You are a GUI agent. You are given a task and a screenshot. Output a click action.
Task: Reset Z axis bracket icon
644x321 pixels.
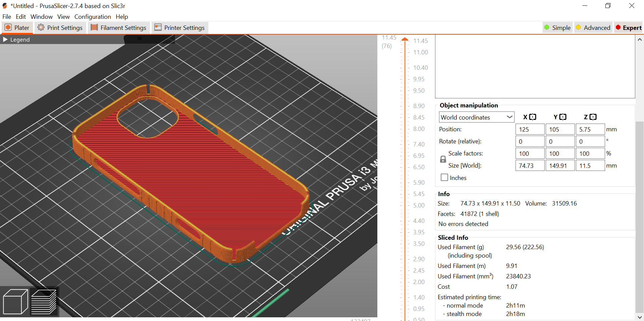click(x=593, y=117)
